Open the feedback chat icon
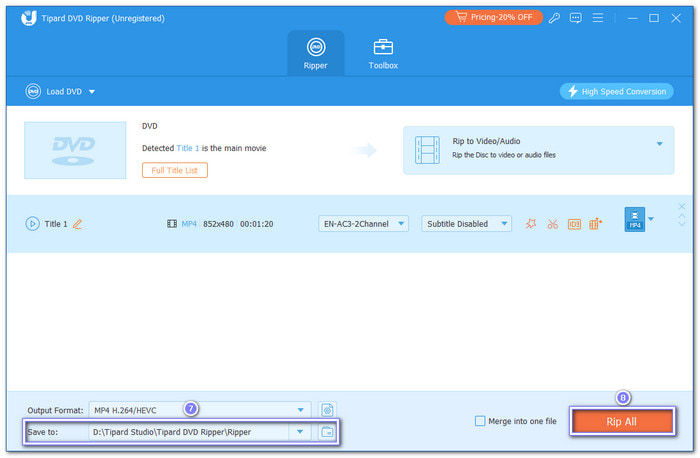700x458 pixels. tap(575, 18)
